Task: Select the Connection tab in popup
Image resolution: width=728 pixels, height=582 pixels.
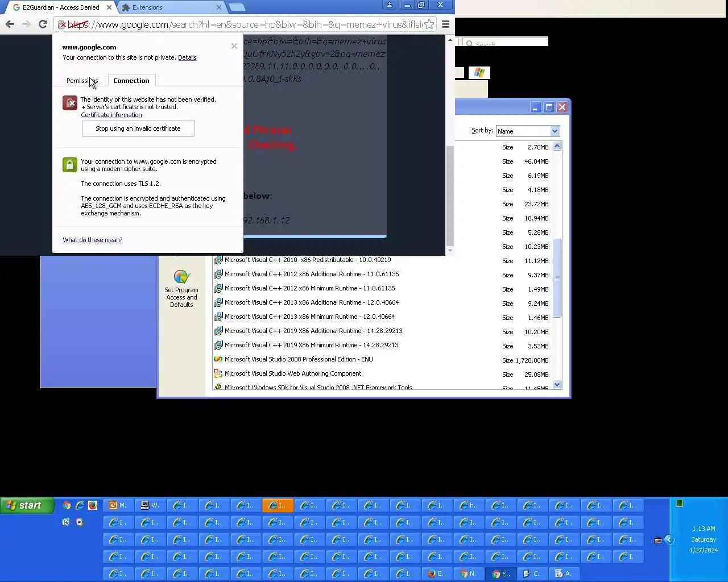Action: (131, 81)
